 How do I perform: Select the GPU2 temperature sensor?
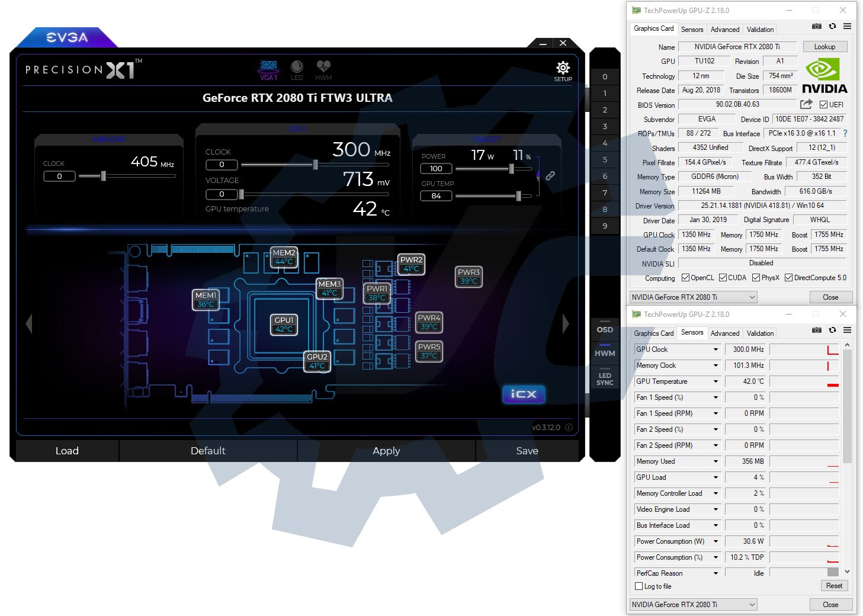[317, 361]
